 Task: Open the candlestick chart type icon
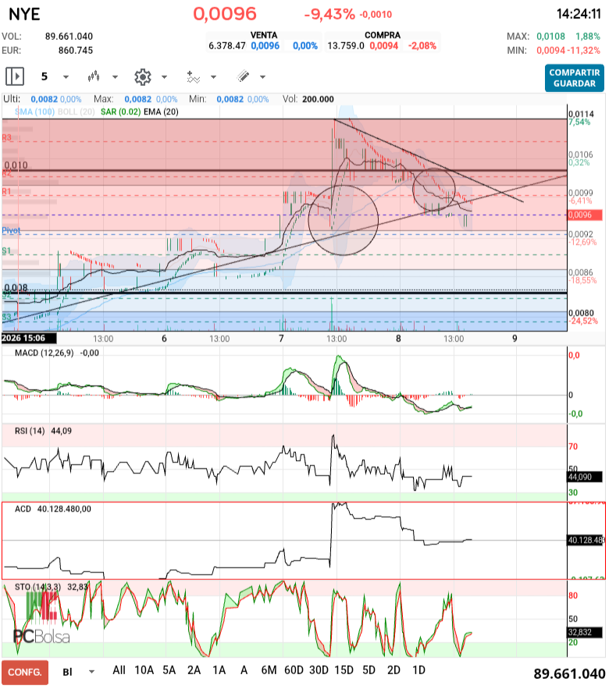click(x=94, y=76)
